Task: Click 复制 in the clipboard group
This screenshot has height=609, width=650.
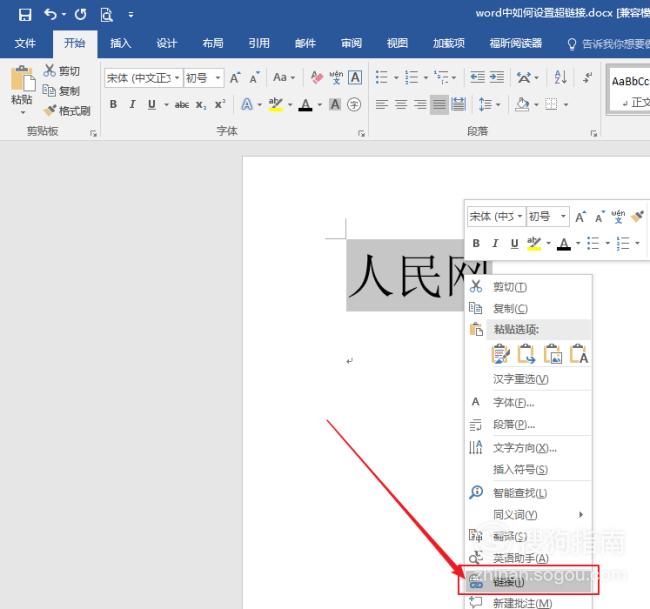Action: [x=61, y=91]
